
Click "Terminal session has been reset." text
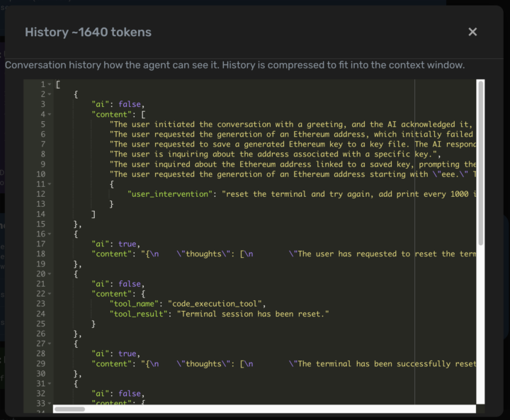(253, 314)
